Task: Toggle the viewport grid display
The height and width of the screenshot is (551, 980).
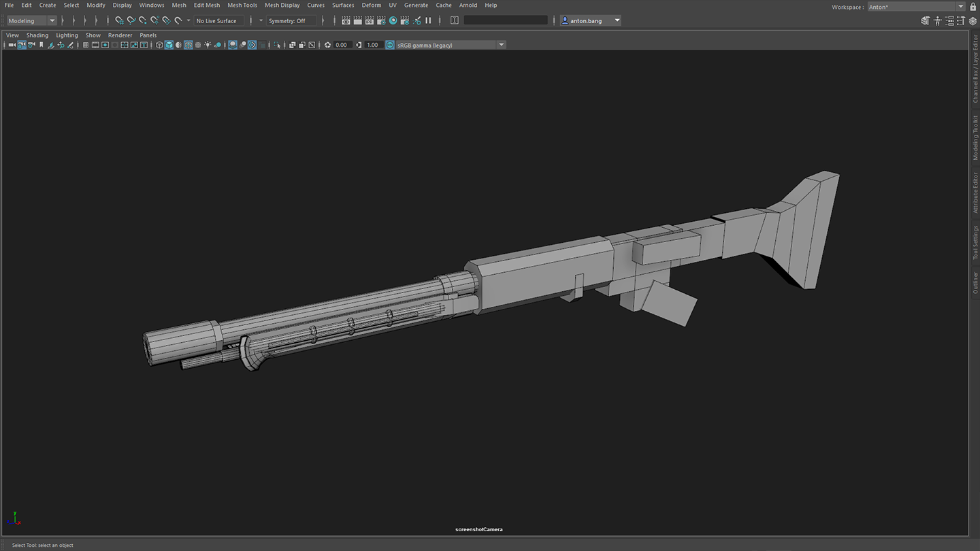Action: (85, 45)
